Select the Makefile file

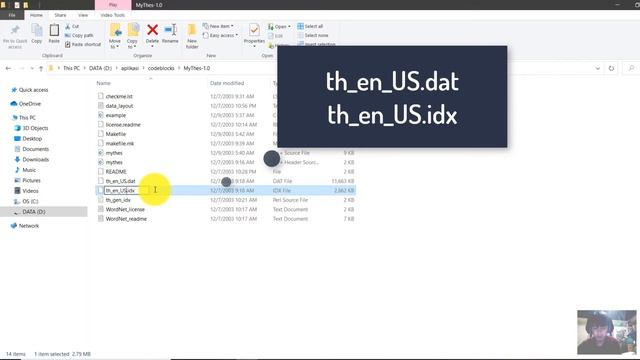pos(116,134)
